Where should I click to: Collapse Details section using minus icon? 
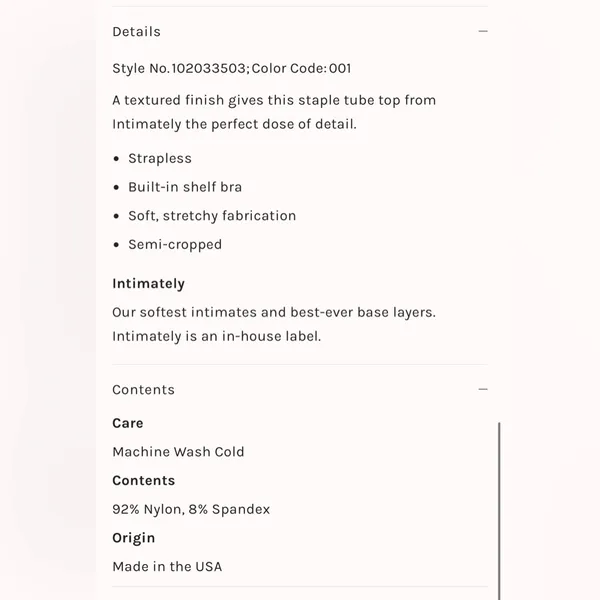click(483, 31)
